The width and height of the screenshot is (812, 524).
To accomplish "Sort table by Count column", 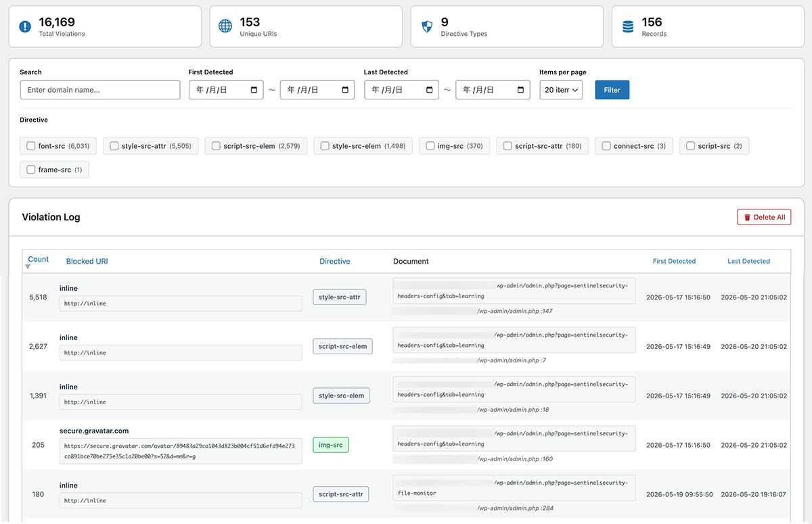I will (38, 260).
